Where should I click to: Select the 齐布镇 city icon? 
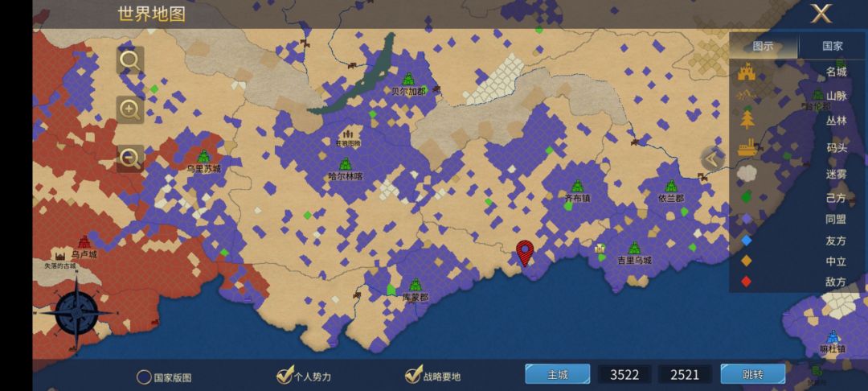[577, 186]
